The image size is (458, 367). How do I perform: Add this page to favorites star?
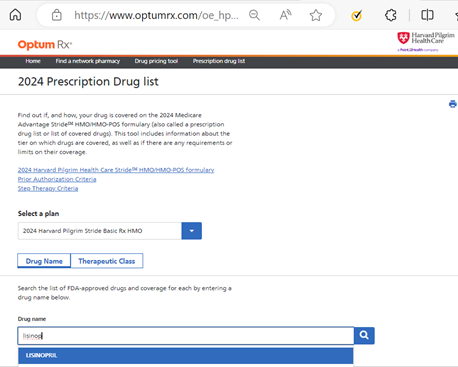coord(316,15)
